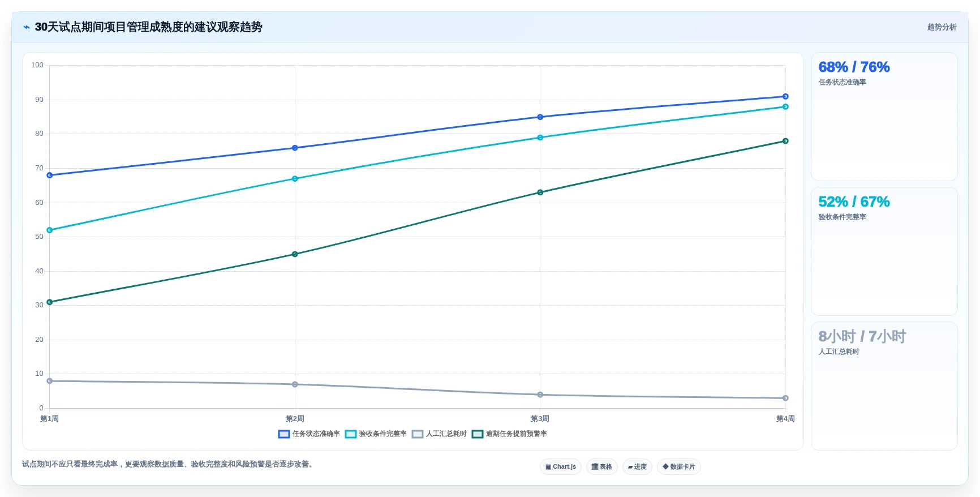Click the 第4周 point on 逾期任务提前预警率 line

point(785,141)
